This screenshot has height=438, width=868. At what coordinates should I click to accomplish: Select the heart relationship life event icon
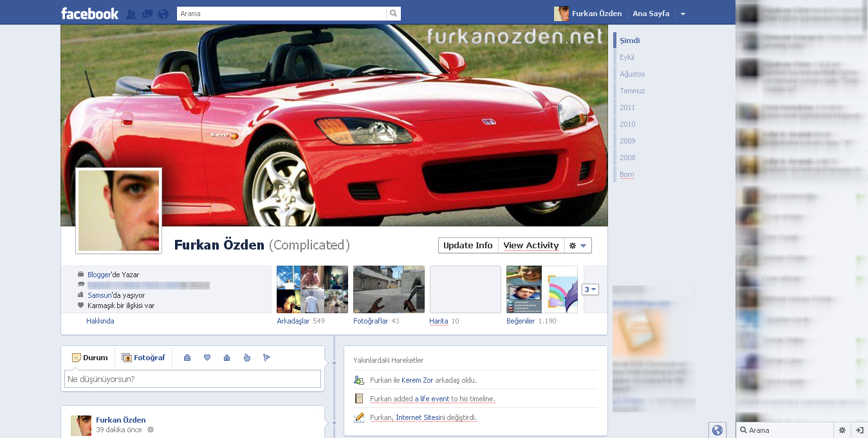(x=207, y=358)
